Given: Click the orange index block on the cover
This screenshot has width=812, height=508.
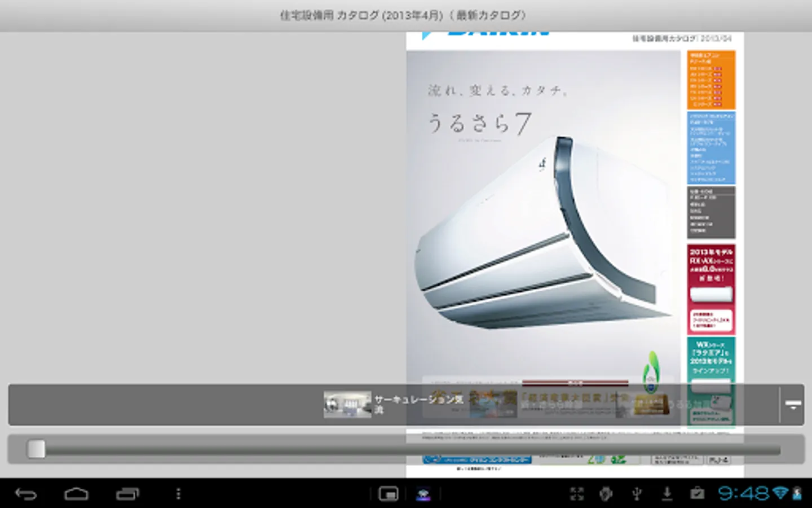Looking at the screenshot, I should coord(711,80).
